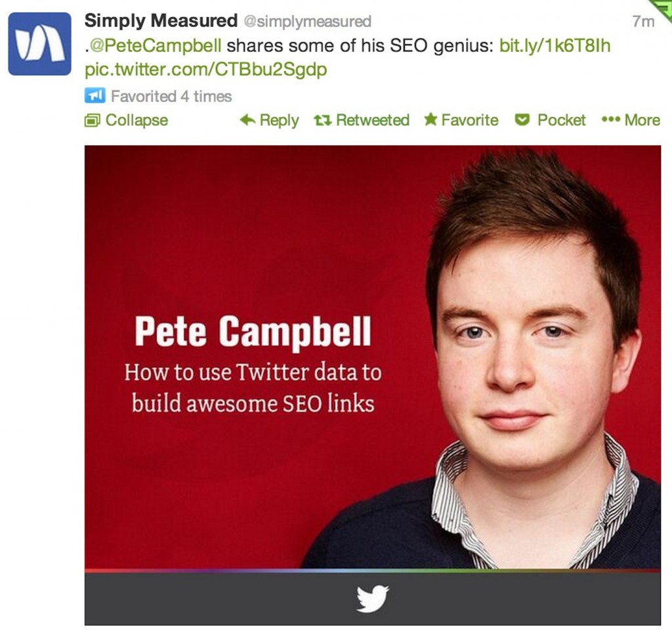Click the white Twitter bird icon
672x633 pixels.
tap(373, 598)
